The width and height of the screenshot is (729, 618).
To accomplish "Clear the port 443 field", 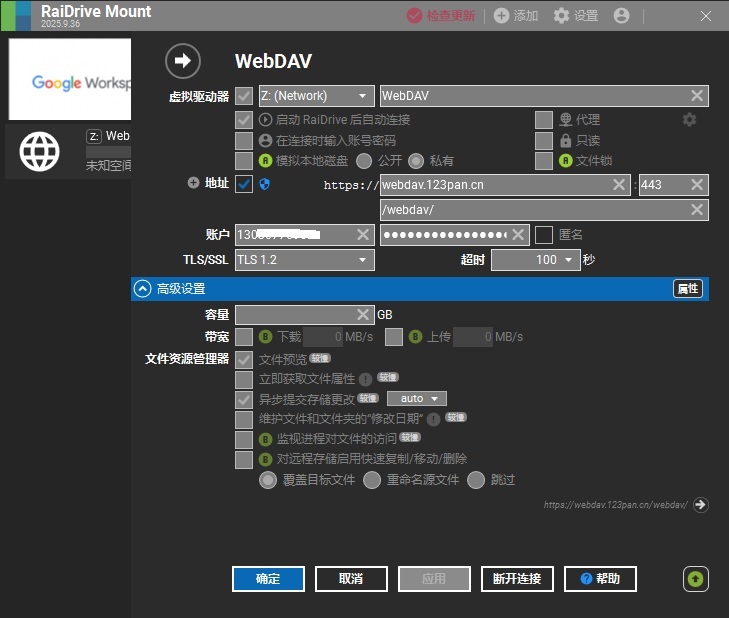I will (x=696, y=185).
